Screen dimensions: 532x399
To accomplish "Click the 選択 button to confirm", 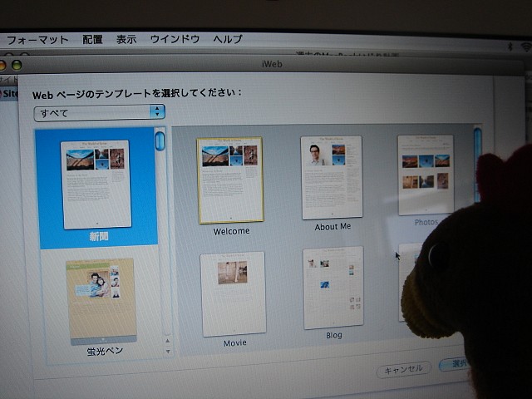I will click(455, 364).
